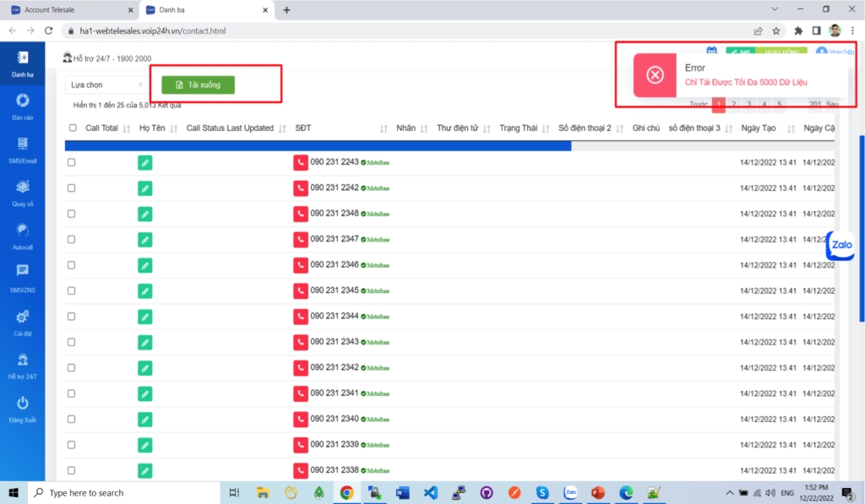Edit the contact 090 231 2347

click(x=145, y=240)
